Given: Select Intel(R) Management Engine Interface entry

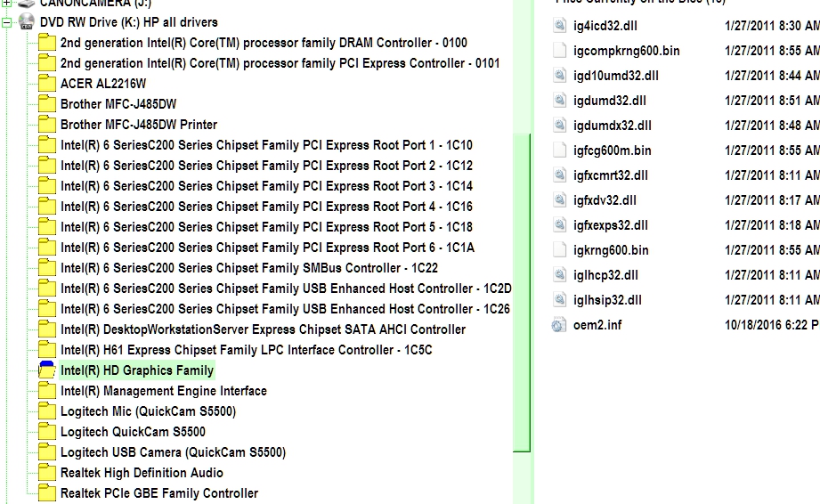Looking at the screenshot, I should click(x=164, y=391).
